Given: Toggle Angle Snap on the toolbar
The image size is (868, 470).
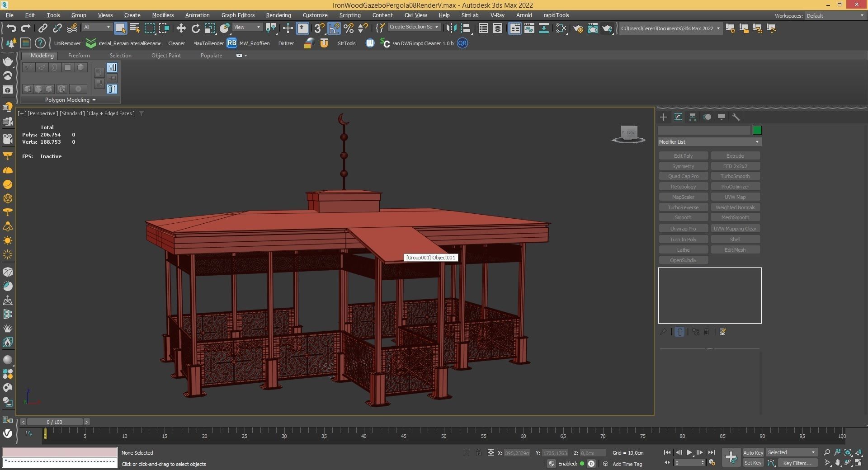Looking at the screenshot, I should coord(334,28).
